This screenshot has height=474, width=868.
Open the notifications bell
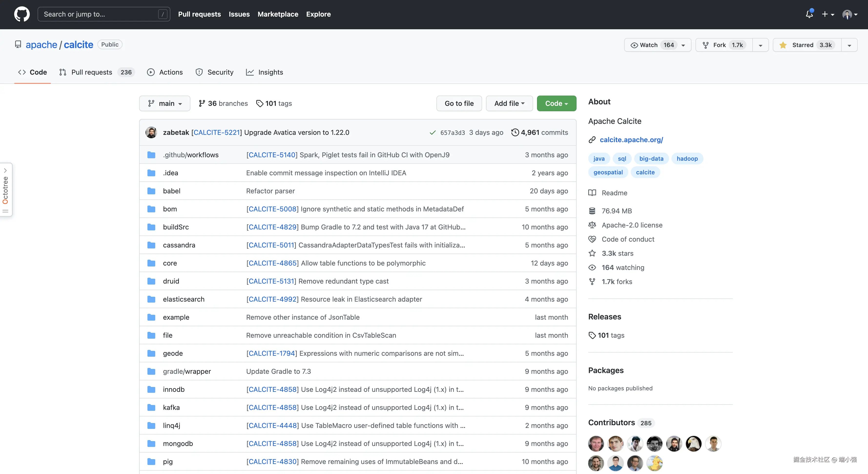pyautogui.click(x=809, y=14)
